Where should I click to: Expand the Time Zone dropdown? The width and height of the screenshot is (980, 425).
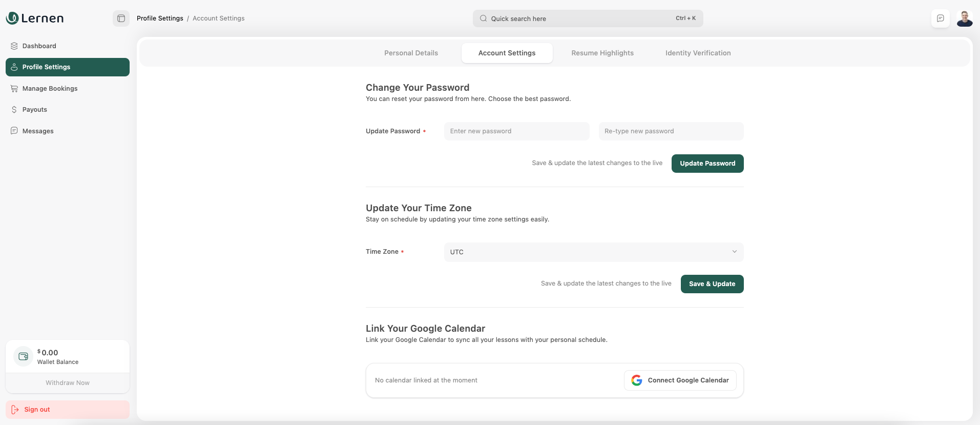pyautogui.click(x=593, y=252)
